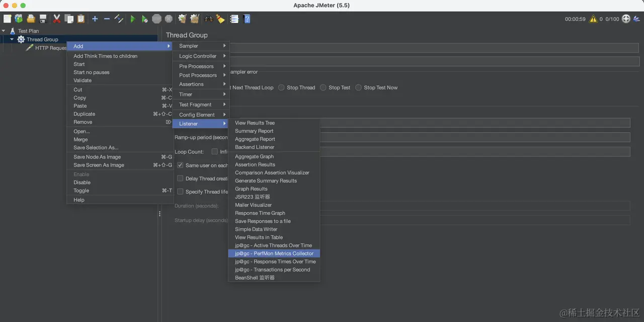Select Save Node As Image
The width and height of the screenshot is (644, 322).
120,157
